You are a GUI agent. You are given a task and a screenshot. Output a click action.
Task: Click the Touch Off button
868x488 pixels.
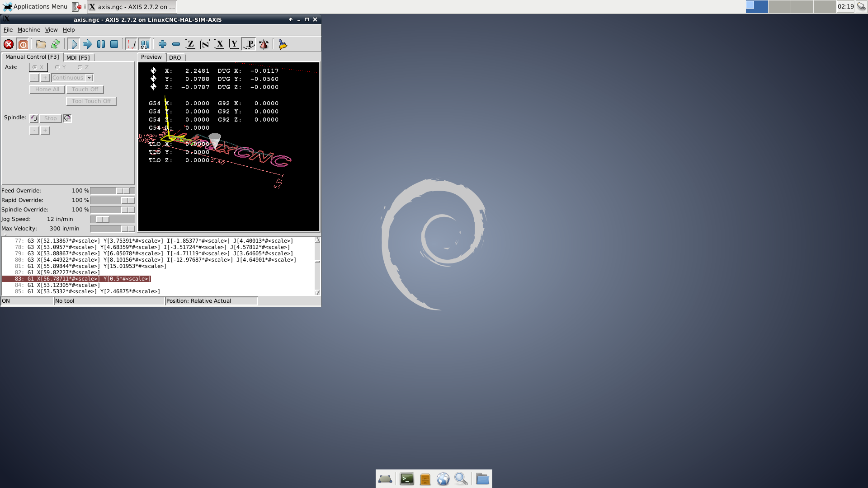coord(85,89)
